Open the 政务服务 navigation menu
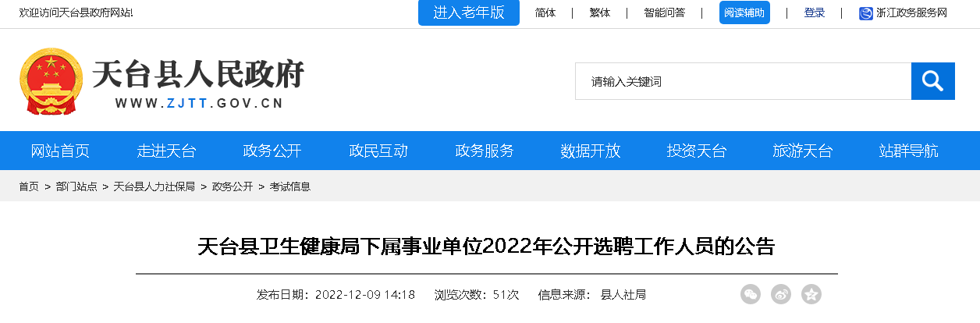The height and width of the screenshot is (323, 980). tap(485, 151)
